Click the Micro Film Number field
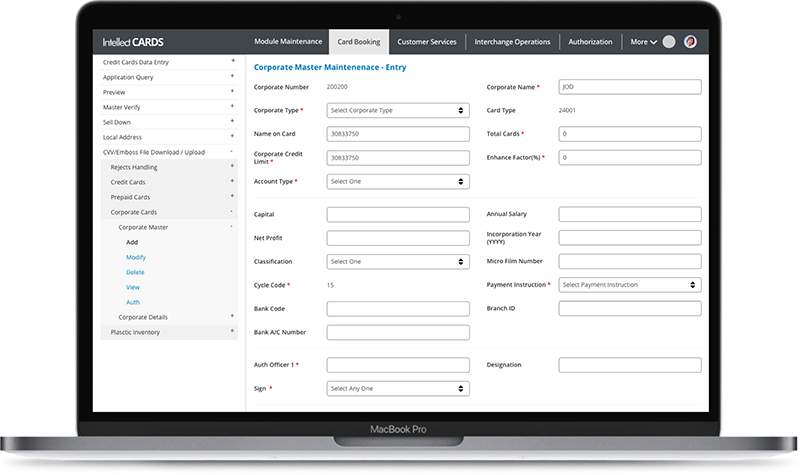 (x=630, y=261)
